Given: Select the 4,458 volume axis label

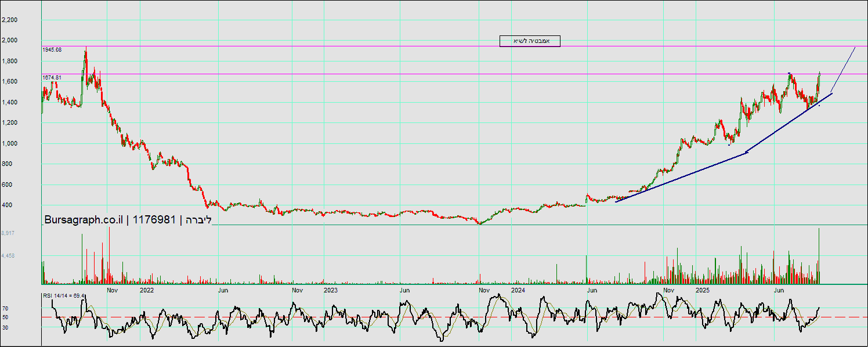Looking at the screenshot, I should tap(8, 255).
